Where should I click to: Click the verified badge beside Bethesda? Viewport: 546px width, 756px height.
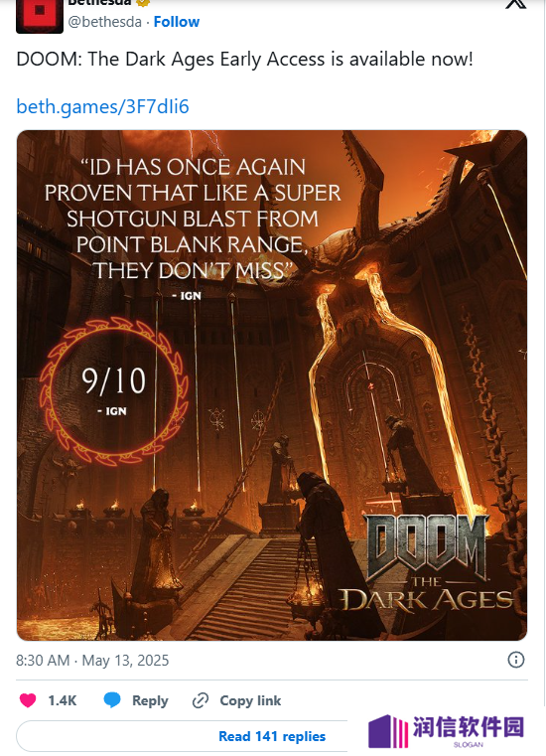coord(143,2)
